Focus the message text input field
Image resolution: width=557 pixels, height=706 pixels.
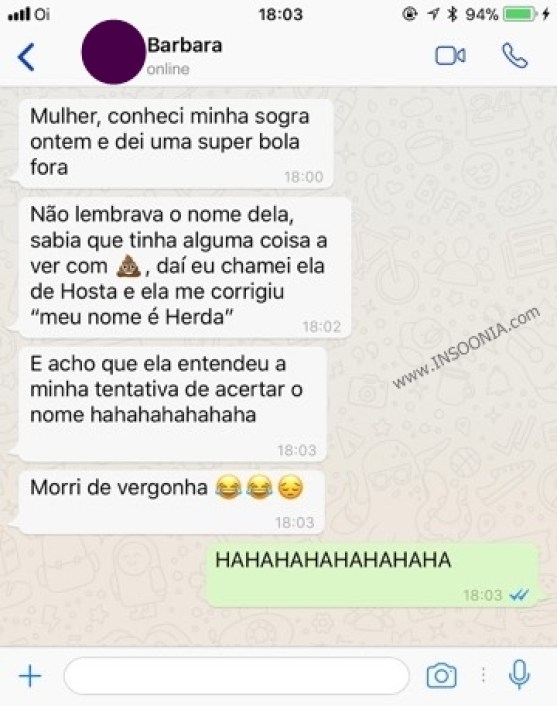click(x=236, y=675)
